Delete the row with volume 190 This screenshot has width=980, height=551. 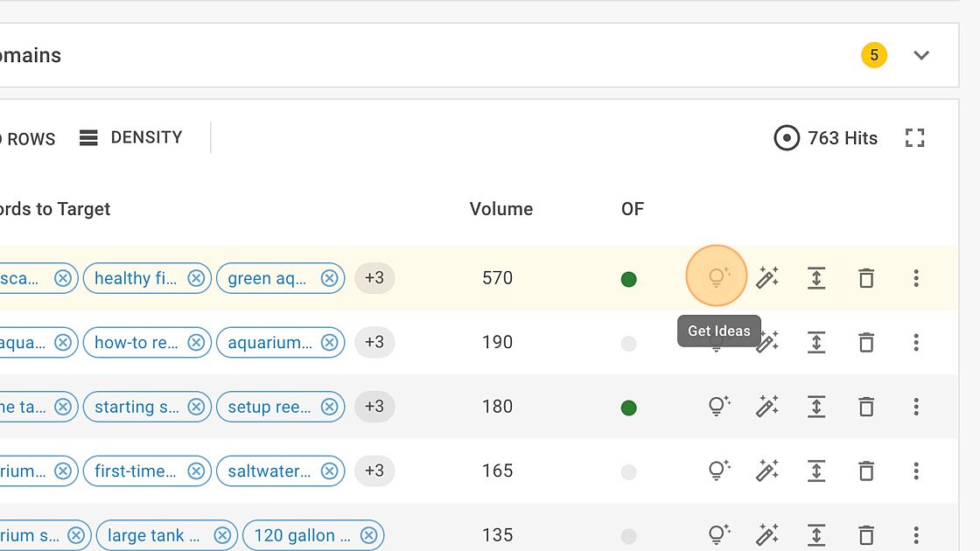click(x=866, y=342)
